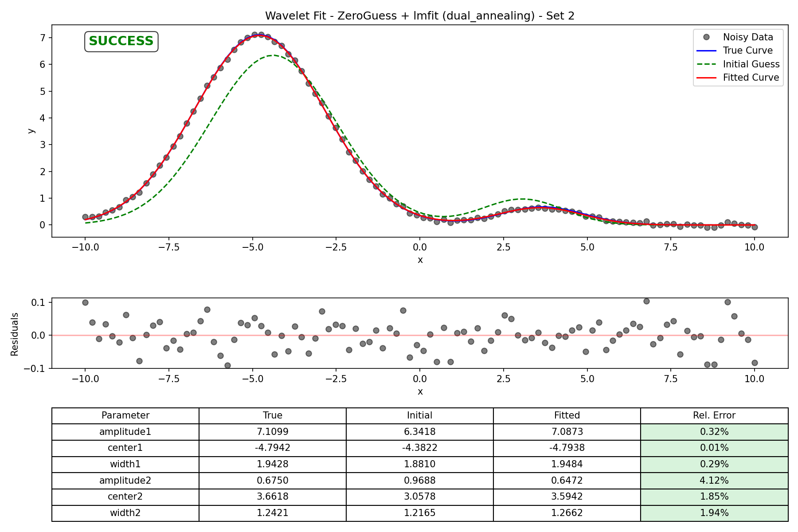The image size is (798, 532).
Task: Click the Rel. Error column header
Action: pos(714,416)
